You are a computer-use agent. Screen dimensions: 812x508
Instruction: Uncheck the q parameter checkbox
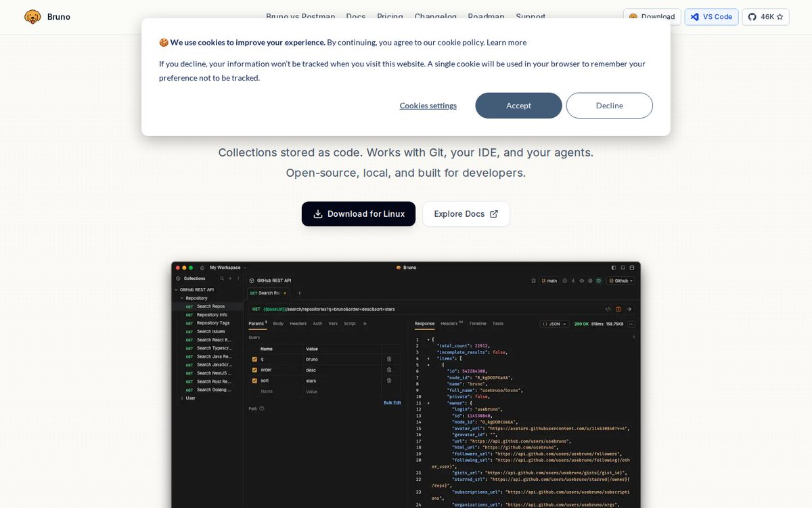pyautogui.click(x=254, y=359)
